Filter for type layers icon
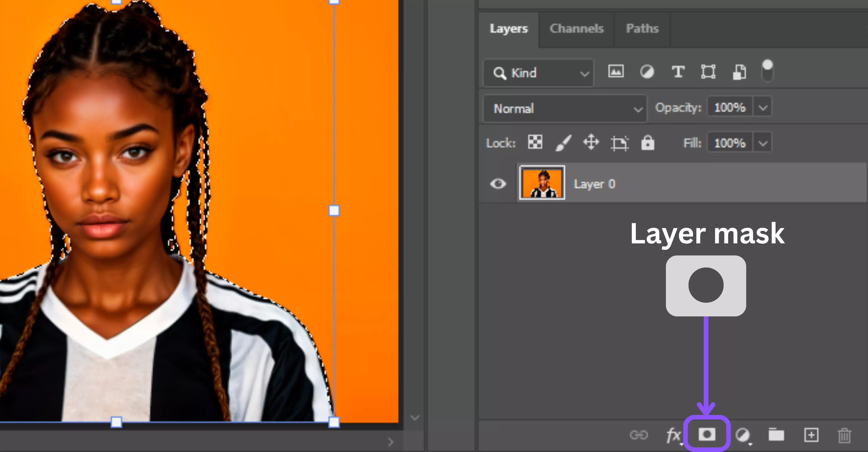 coord(678,72)
